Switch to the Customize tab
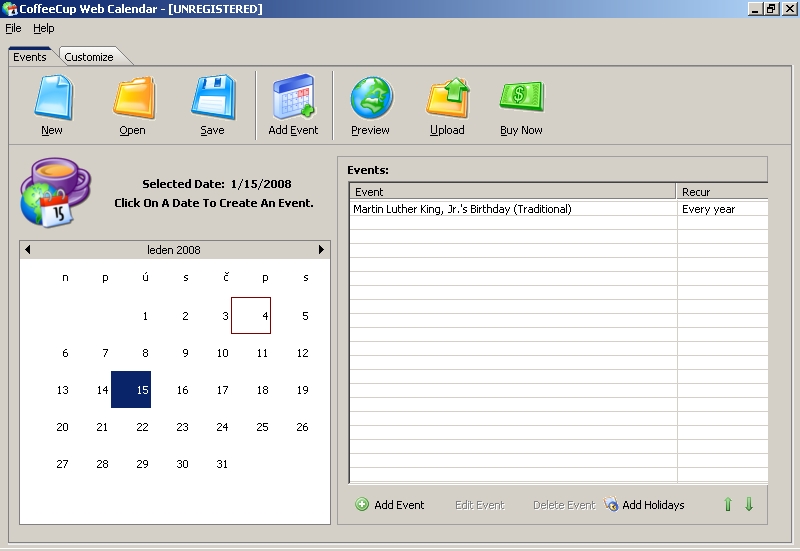Image resolution: width=800 pixels, height=551 pixels. pyautogui.click(x=89, y=57)
